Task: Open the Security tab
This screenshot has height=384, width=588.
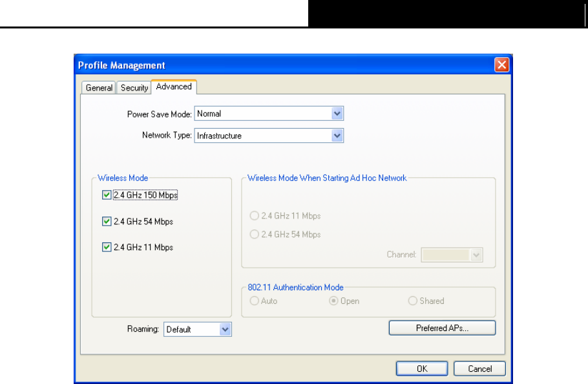Action: [x=134, y=88]
